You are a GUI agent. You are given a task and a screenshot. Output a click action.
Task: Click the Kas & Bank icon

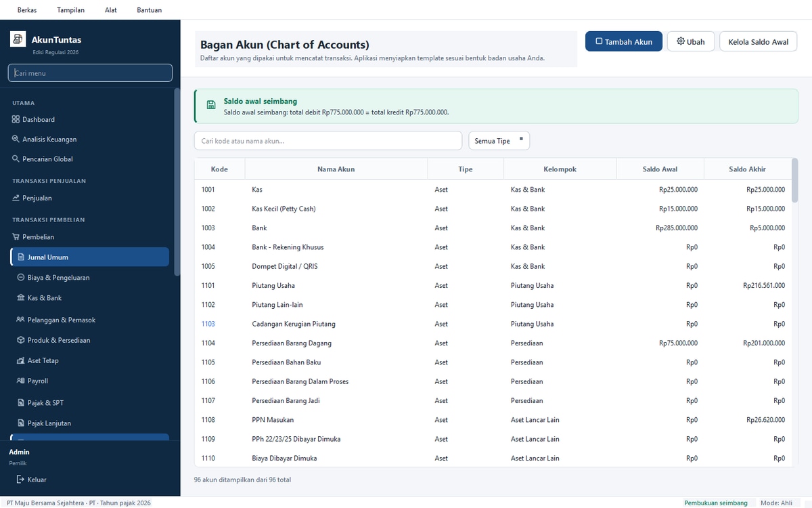point(21,298)
